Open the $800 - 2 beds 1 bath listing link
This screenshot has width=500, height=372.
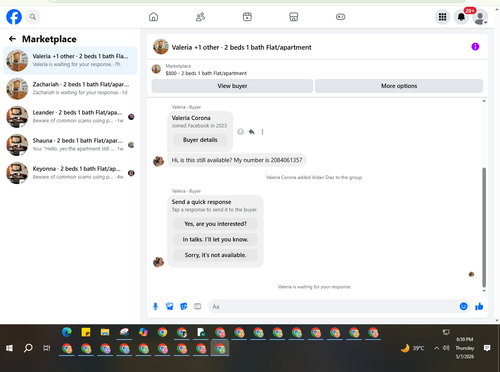click(206, 73)
